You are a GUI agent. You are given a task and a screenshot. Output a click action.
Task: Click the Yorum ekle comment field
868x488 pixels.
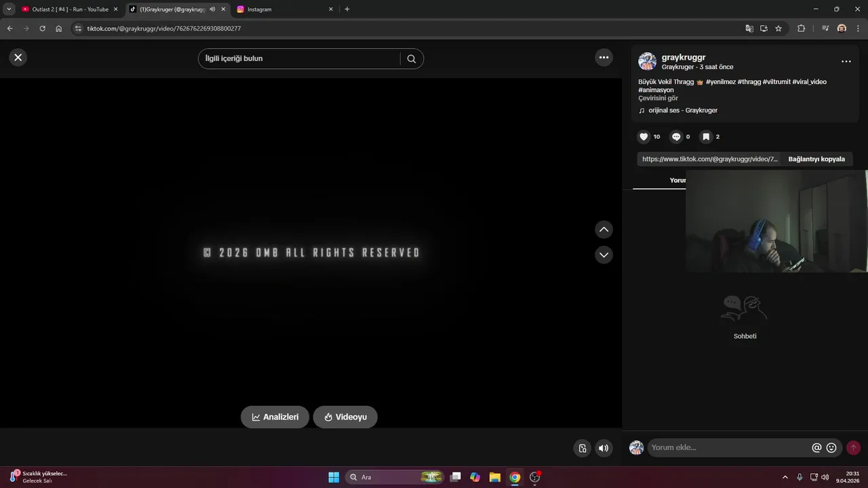point(729,447)
